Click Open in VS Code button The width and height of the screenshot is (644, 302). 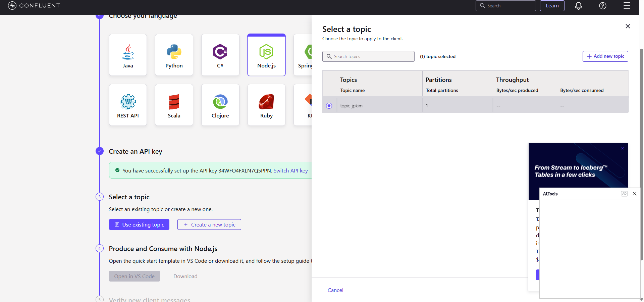pos(135,276)
